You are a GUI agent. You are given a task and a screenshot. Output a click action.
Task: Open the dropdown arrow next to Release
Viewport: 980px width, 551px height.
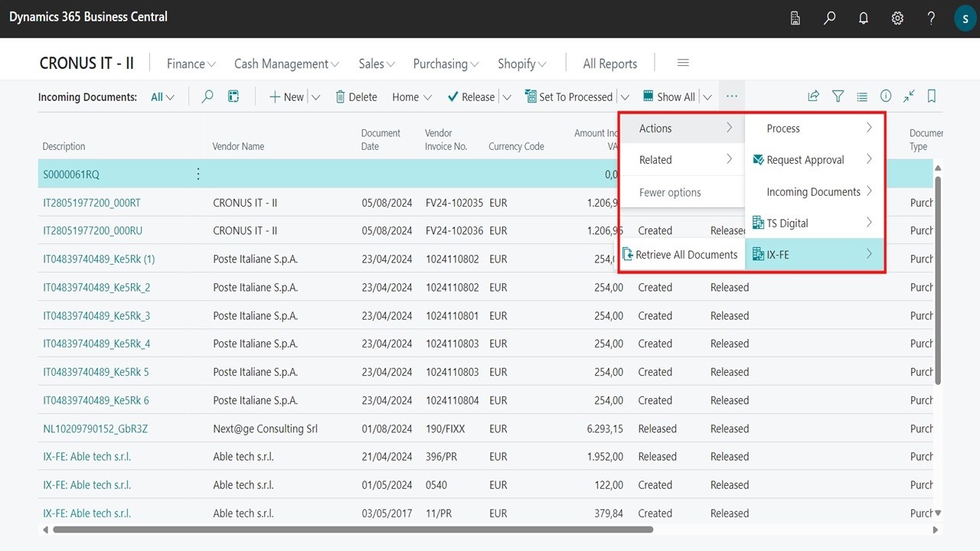point(506,97)
